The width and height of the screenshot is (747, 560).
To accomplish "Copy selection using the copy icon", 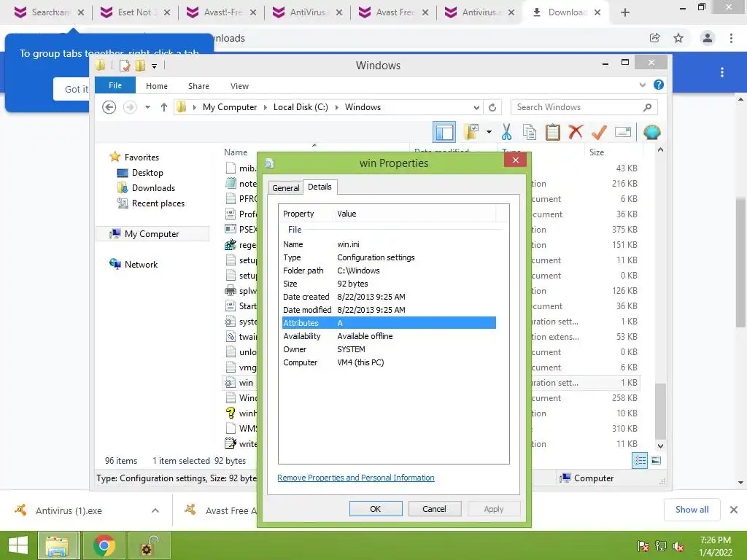I will point(530,132).
